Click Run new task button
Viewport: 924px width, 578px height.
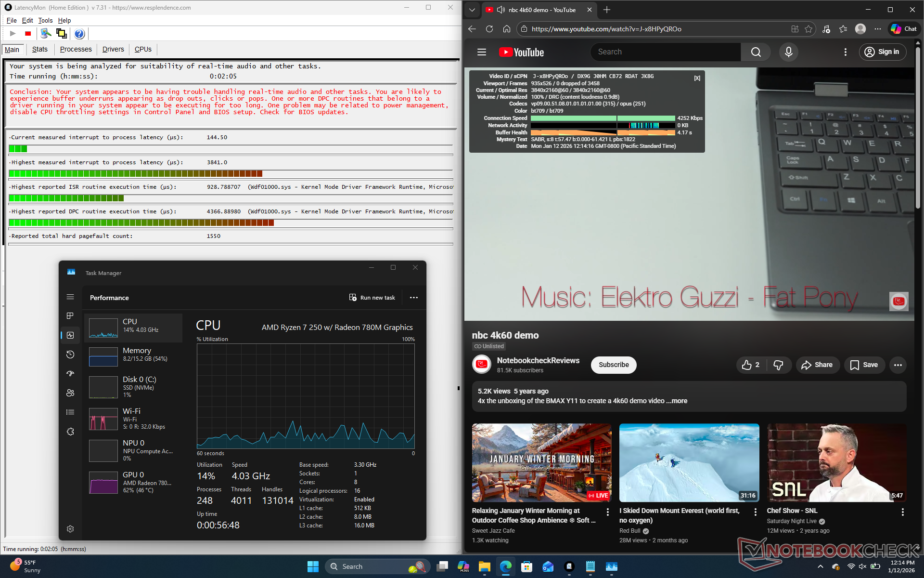coord(372,298)
